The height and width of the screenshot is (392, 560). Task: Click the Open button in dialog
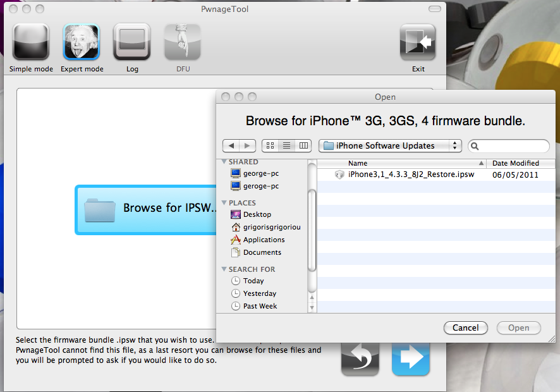pyautogui.click(x=518, y=328)
